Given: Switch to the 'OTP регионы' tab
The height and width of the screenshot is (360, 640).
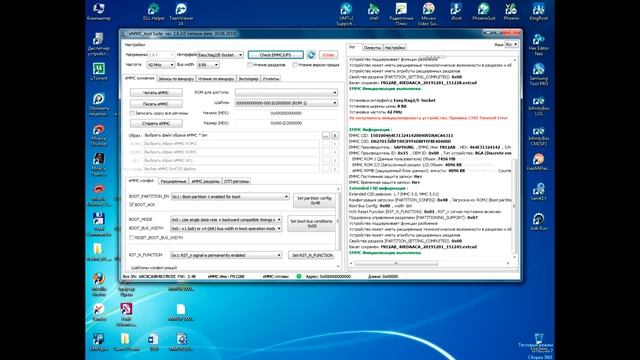Looking at the screenshot, I should (237, 181).
